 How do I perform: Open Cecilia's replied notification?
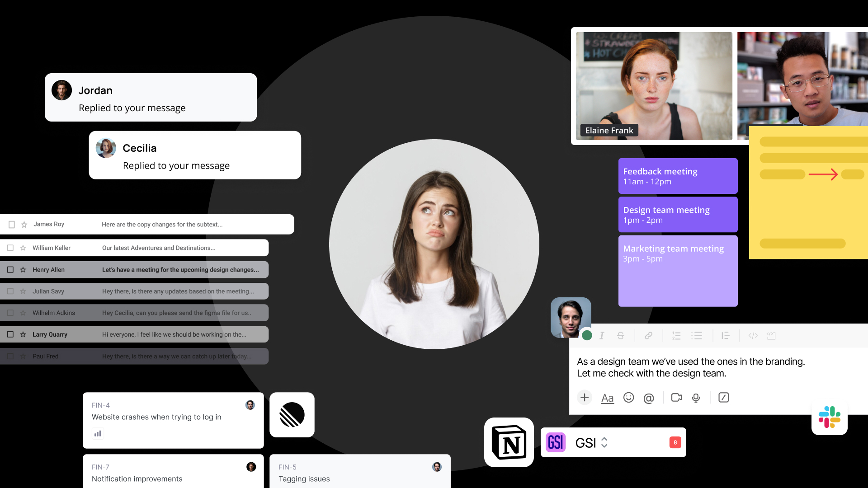coord(195,155)
